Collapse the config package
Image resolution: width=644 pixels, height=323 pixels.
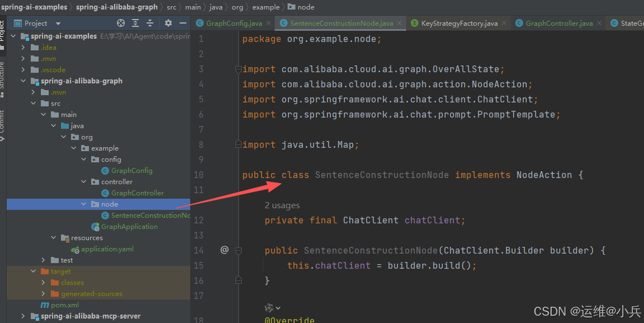[x=84, y=160]
